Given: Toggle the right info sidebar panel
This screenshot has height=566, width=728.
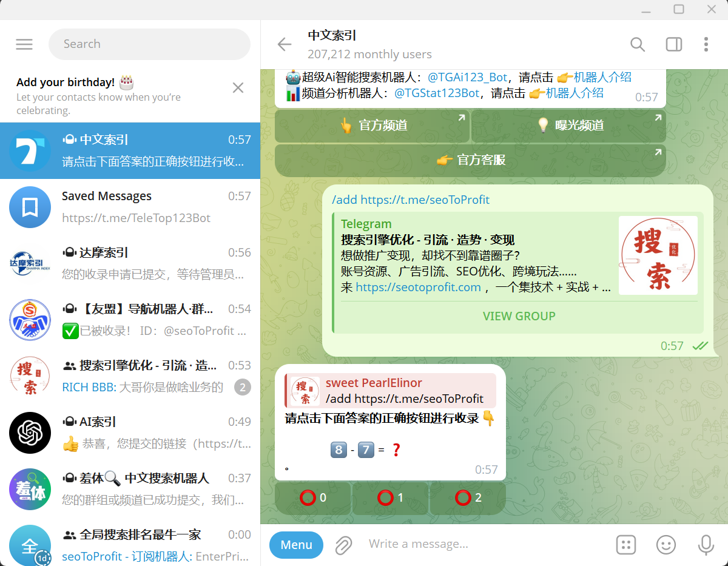Looking at the screenshot, I should pos(673,44).
